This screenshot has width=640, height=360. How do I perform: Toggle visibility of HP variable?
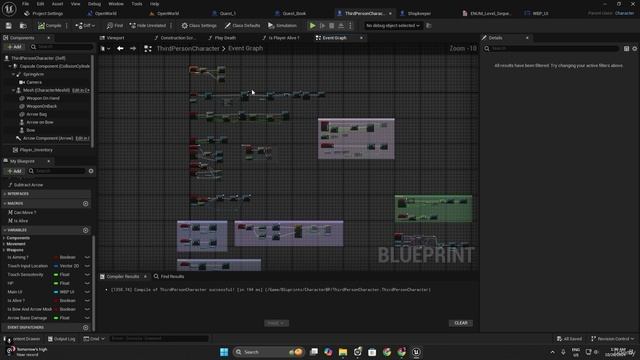click(87, 283)
